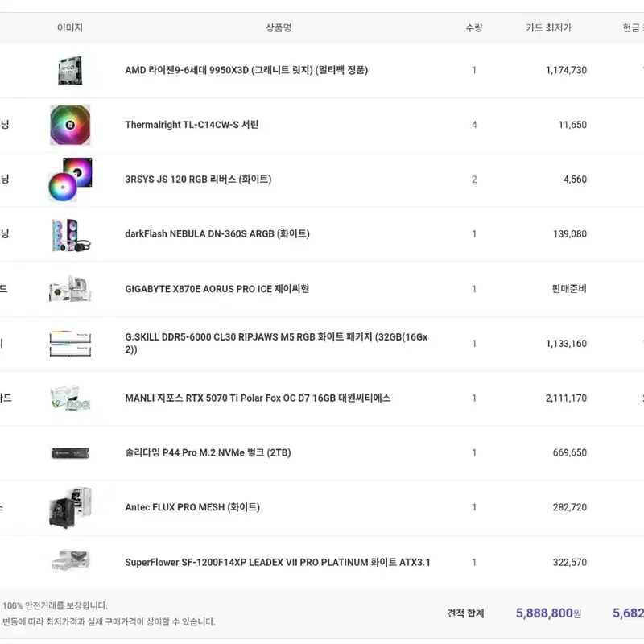Open the darkFlash NEBULA DN-360S cooler thumbnail

pyautogui.click(x=70, y=234)
